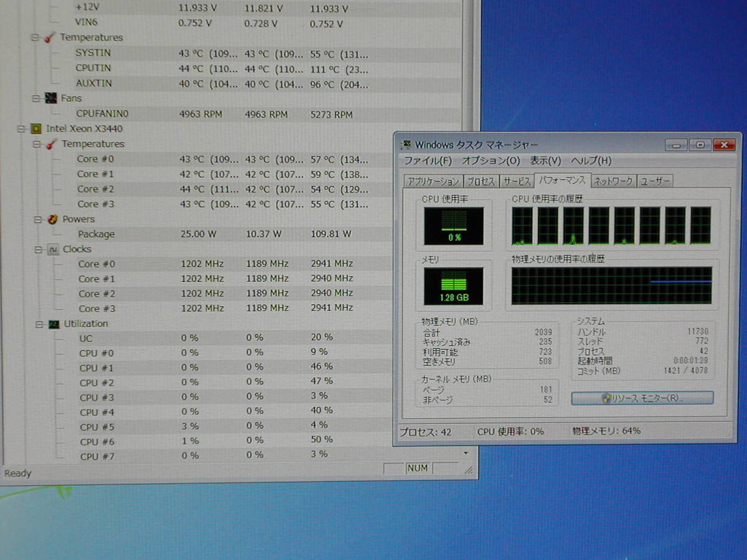The height and width of the screenshot is (560, 747).
Task: Switch to the プロセス tab
Action: pos(481,182)
